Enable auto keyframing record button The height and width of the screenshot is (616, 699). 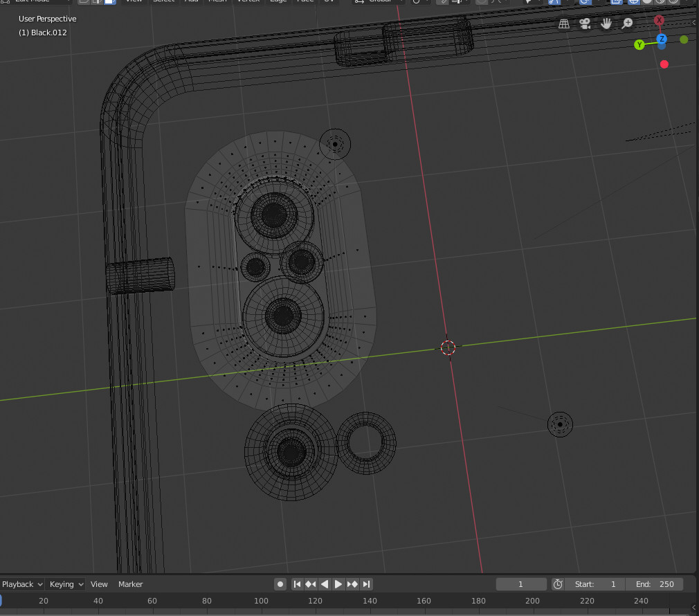point(280,583)
